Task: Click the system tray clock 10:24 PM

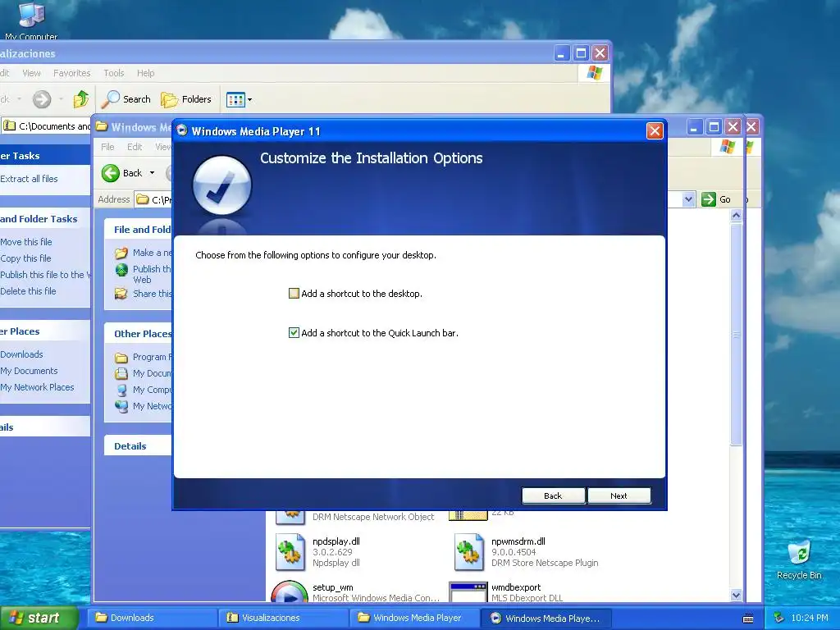Action: click(810, 619)
